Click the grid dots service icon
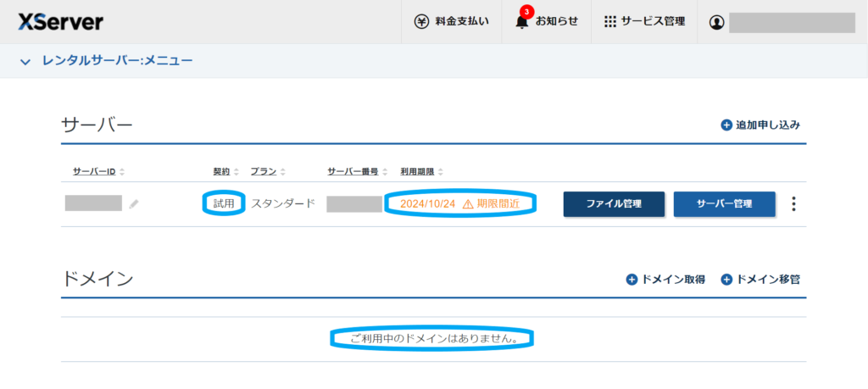 [x=610, y=22]
